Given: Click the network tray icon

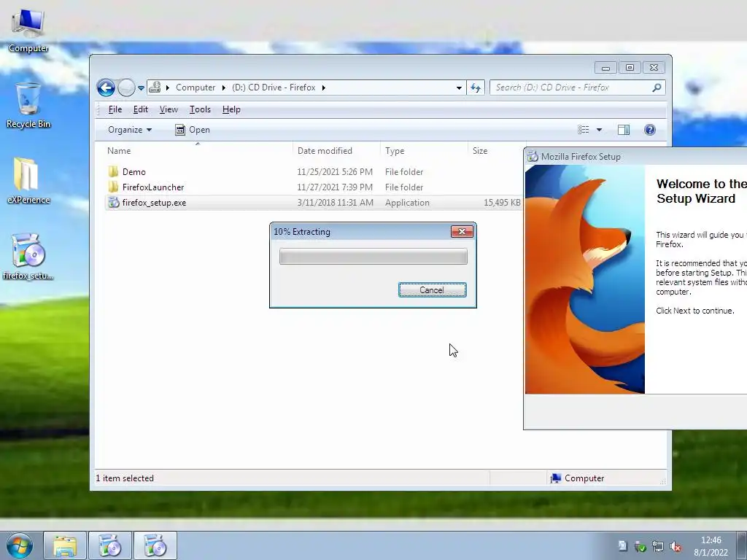Looking at the screenshot, I should pos(658,547).
